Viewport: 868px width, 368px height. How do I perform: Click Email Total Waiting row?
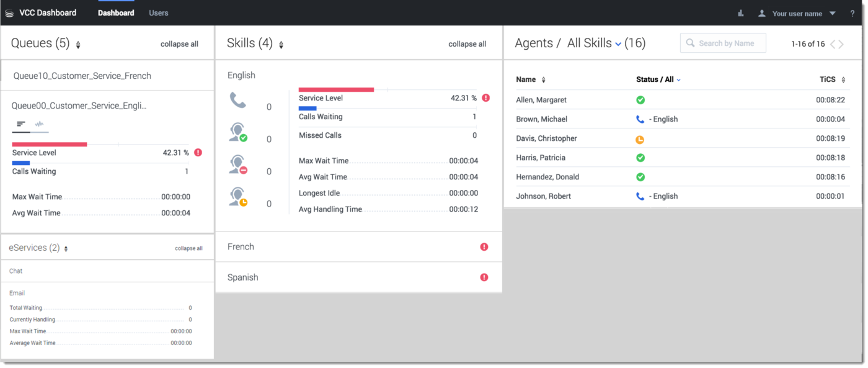[x=100, y=308]
